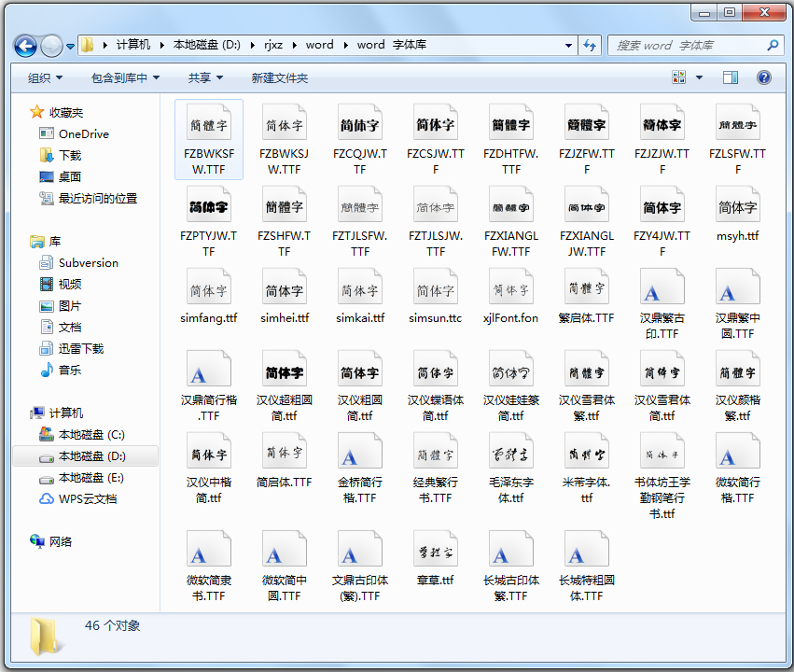Open 图片 library in navigation pane
This screenshot has height=672, width=794.
[x=70, y=305]
